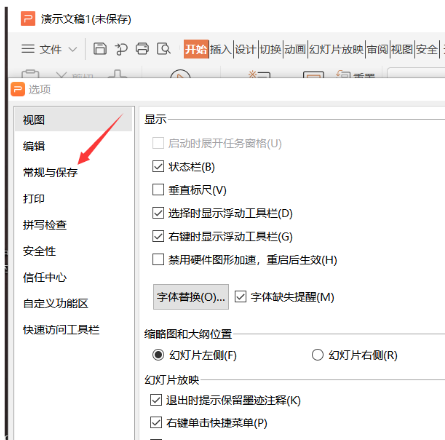
Task: Toggle 退出时提示保留墨迹注释(K) checkbox
Action: coord(156,400)
